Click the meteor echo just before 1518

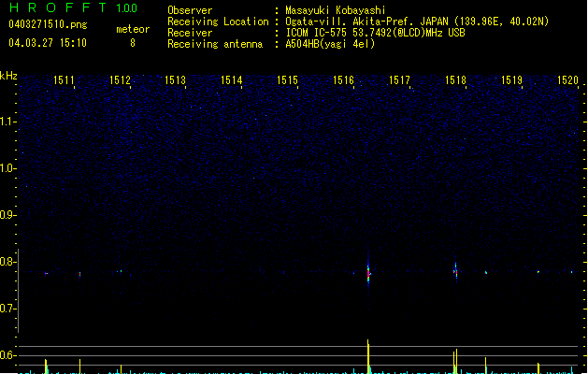455,271
